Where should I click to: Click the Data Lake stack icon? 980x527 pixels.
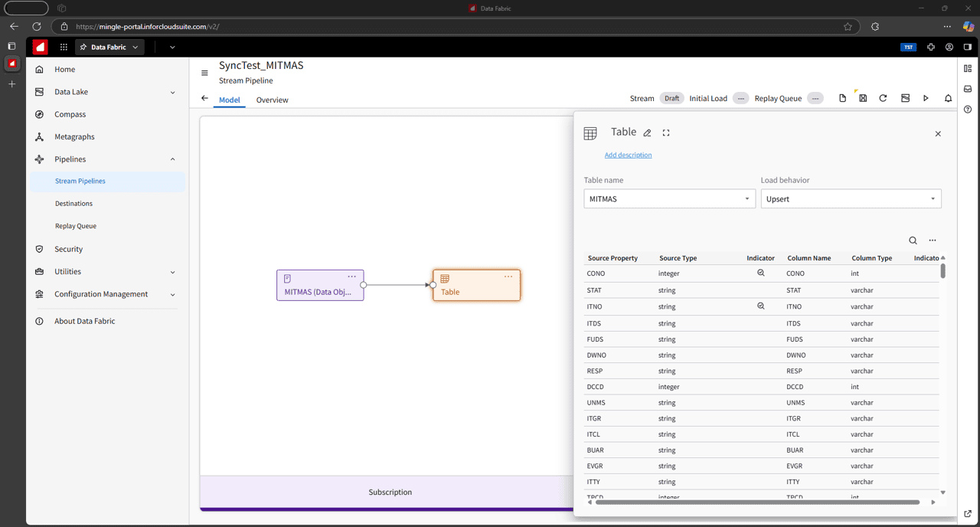39,92
